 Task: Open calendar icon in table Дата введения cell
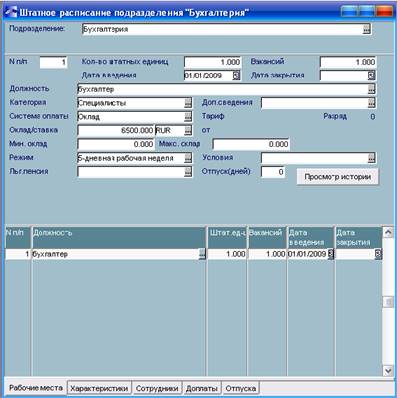tap(330, 254)
